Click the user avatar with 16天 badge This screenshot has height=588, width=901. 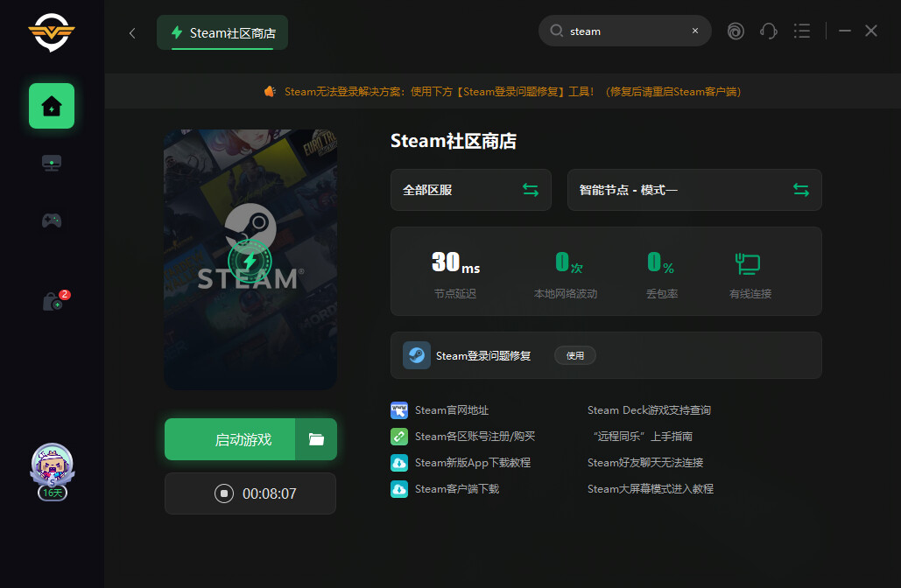pos(53,472)
